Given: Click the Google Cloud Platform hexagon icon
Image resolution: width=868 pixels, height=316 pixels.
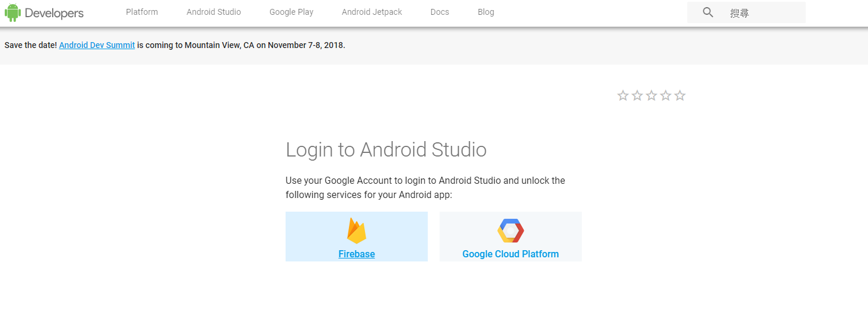Looking at the screenshot, I should coord(511,231).
